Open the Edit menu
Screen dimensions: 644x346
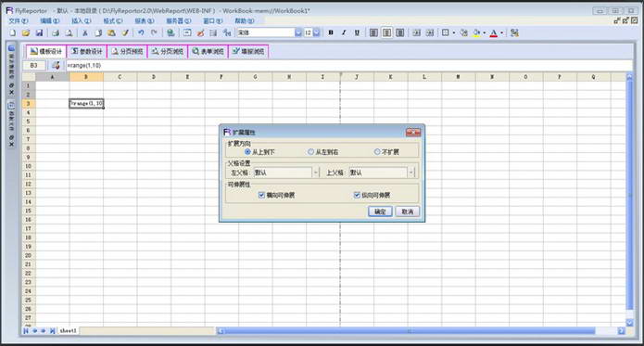click(50, 20)
